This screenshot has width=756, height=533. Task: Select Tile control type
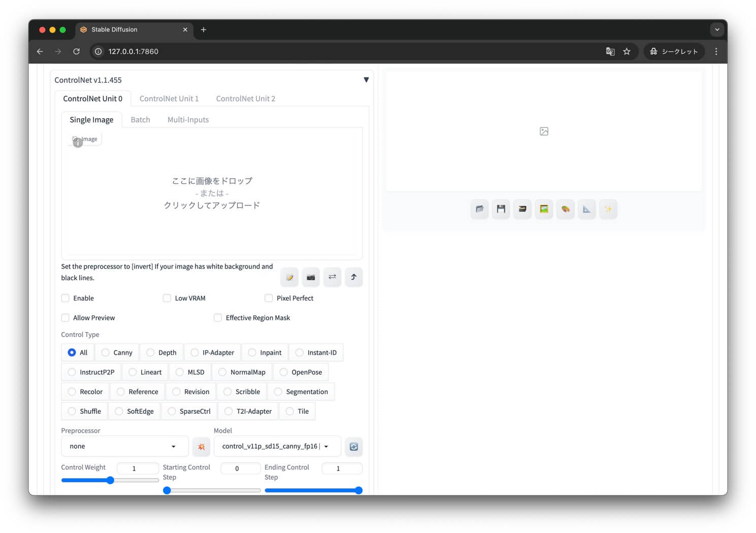coord(297,411)
